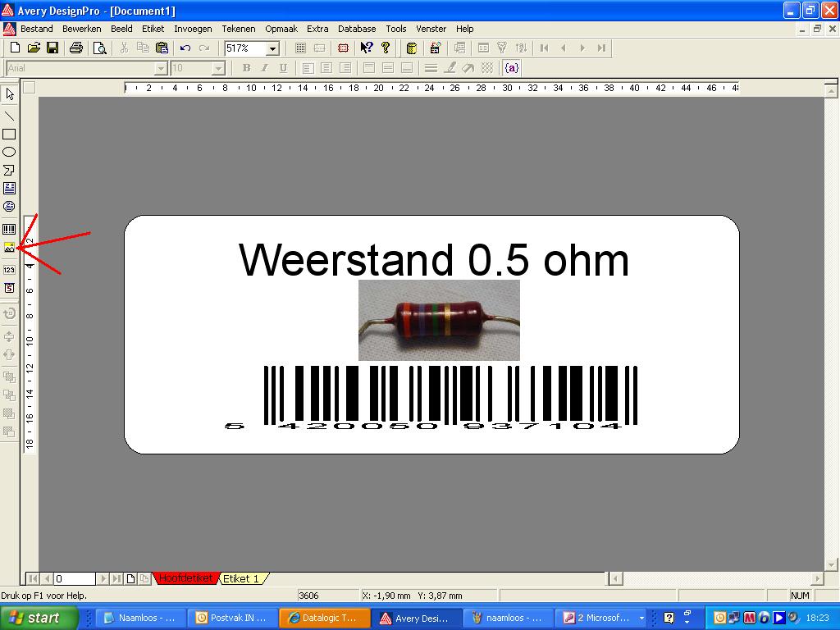840x630 pixels.
Task: Switch to Avery Desi... taskbar button
Action: point(417,618)
